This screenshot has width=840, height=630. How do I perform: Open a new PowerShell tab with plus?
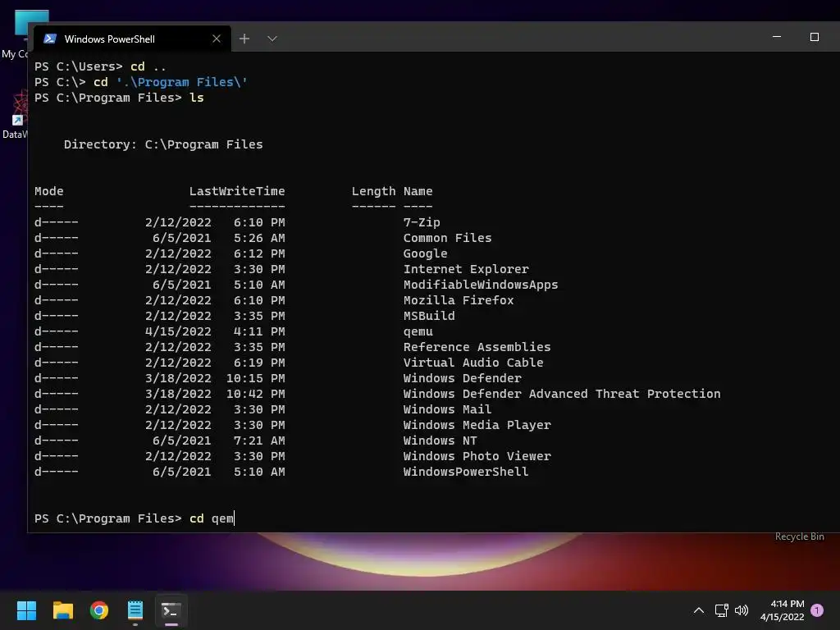tap(244, 39)
